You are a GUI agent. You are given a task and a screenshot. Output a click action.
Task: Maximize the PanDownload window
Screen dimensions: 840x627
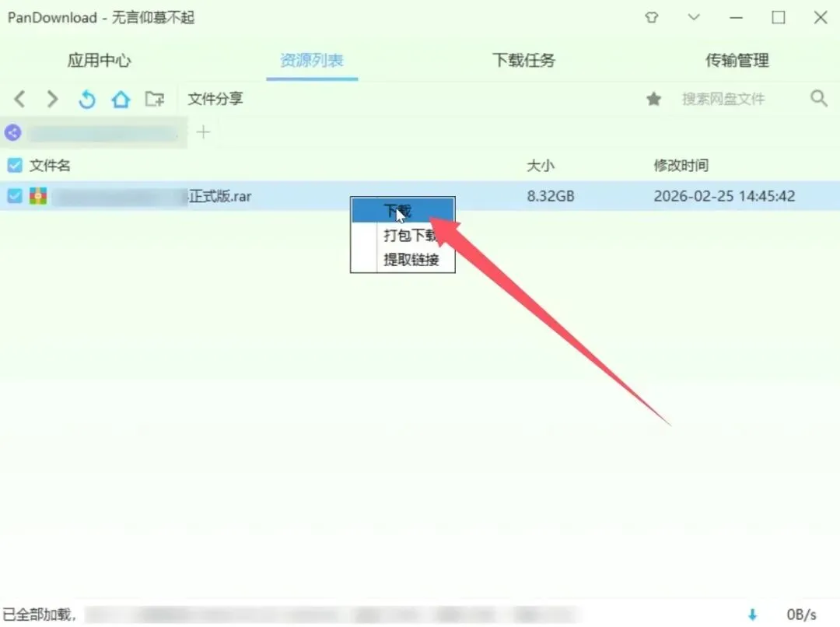tap(779, 18)
